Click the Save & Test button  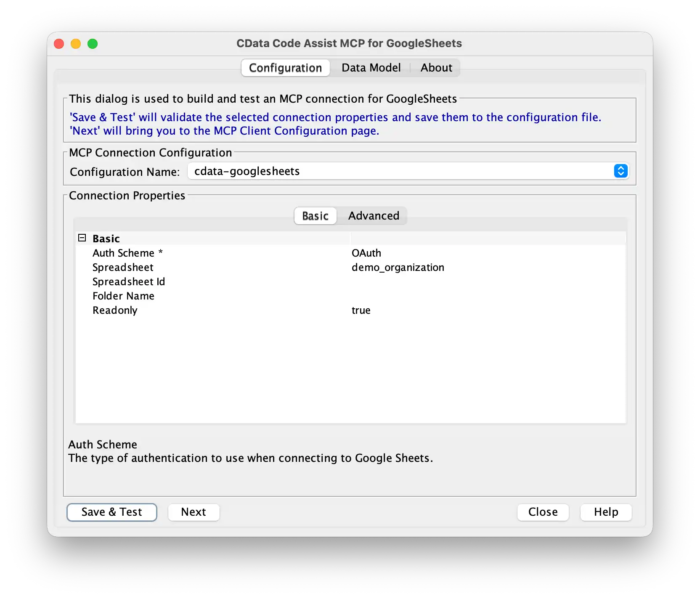(x=111, y=512)
